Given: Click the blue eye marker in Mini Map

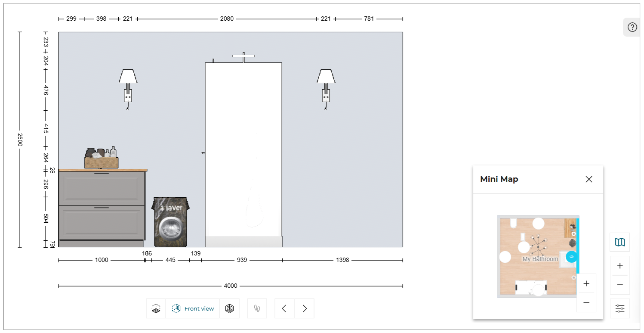Looking at the screenshot, I should pyautogui.click(x=571, y=257).
